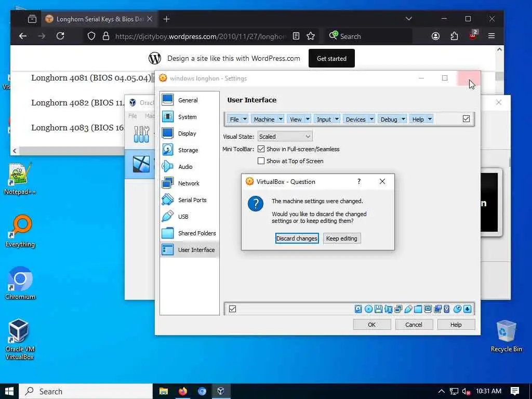
Task: Click the Windows taskbar Search box
Action: pos(86,391)
